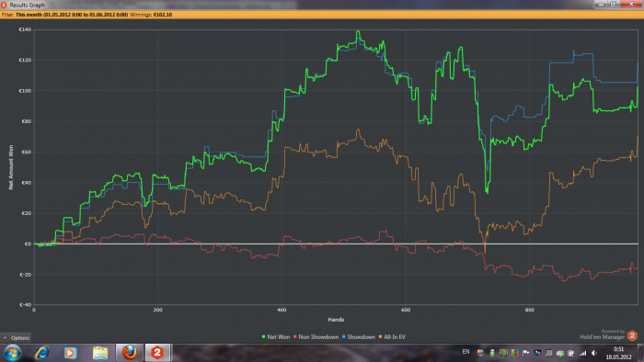The height and width of the screenshot is (362, 644).
Task: Click the €80 y-axis label
Action: coord(27,121)
